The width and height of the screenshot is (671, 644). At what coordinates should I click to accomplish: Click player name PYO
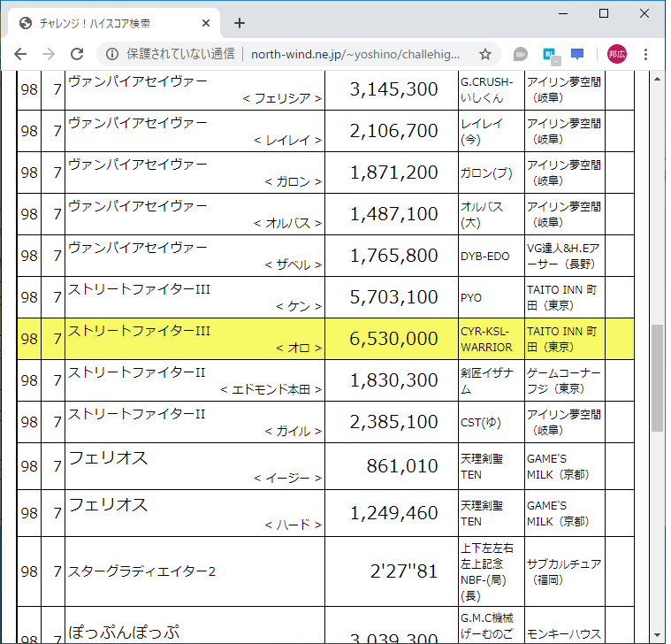click(x=471, y=297)
